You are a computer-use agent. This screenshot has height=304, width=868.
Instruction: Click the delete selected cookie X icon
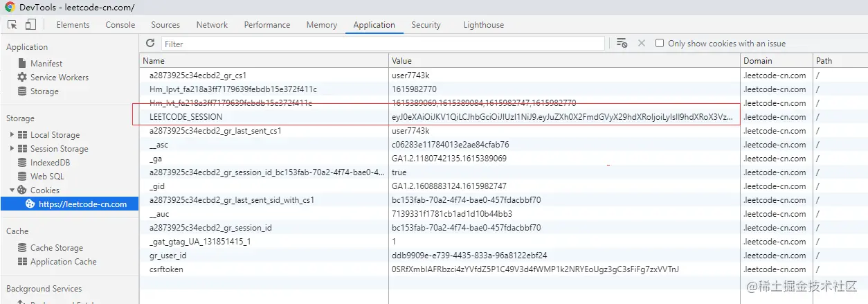point(642,43)
